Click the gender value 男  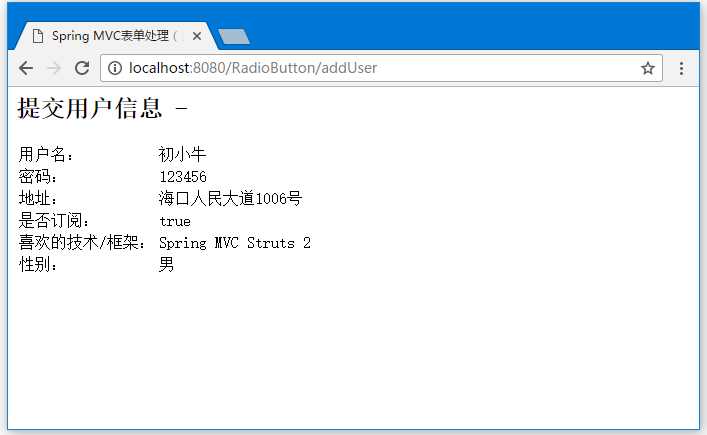coord(167,265)
